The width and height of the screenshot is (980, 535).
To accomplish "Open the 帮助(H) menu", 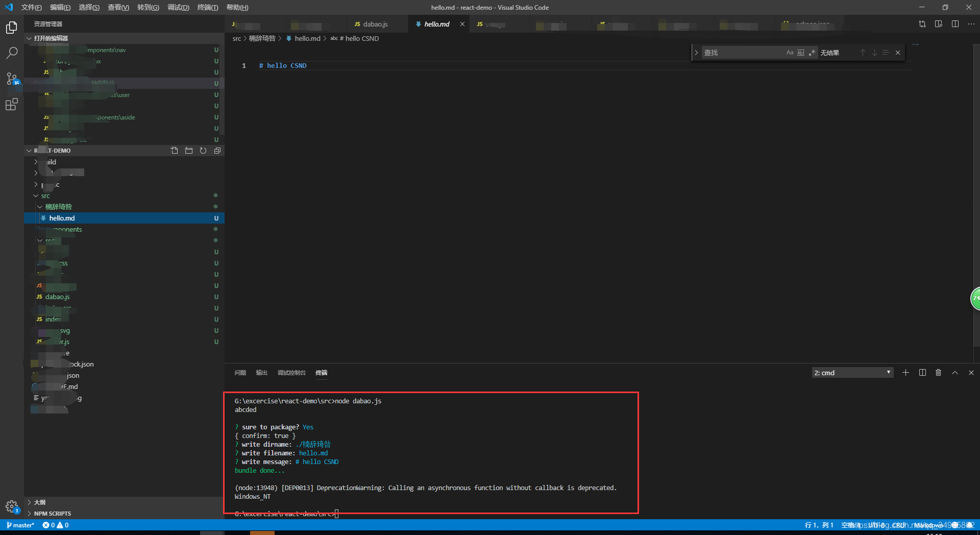I will (x=237, y=7).
